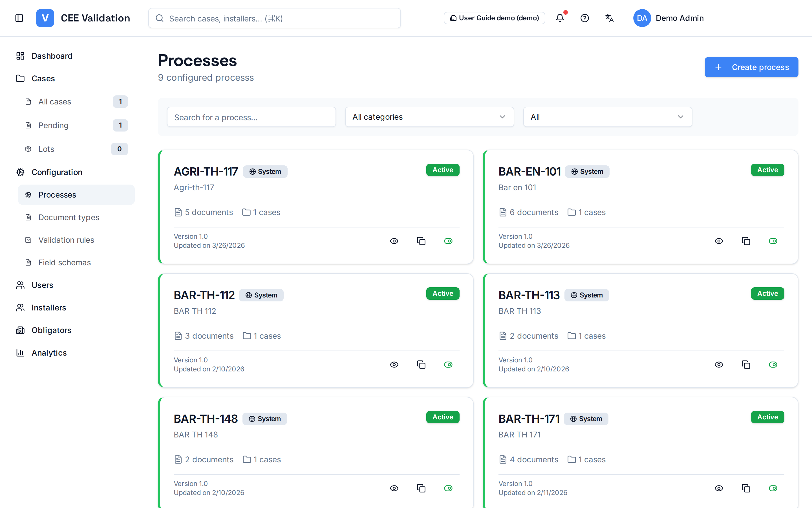Deactivate BAR-TH-112 with green toggle
The width and height of the screenshot is (812, 508).
coord(448,365)
